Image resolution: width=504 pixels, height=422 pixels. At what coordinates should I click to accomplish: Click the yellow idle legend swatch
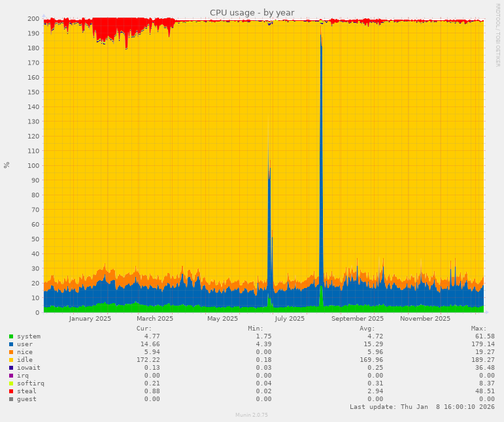click(x=11, y=360)
